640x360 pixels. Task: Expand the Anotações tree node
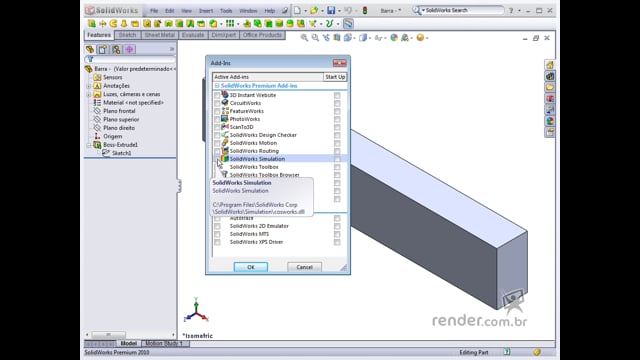89,86
